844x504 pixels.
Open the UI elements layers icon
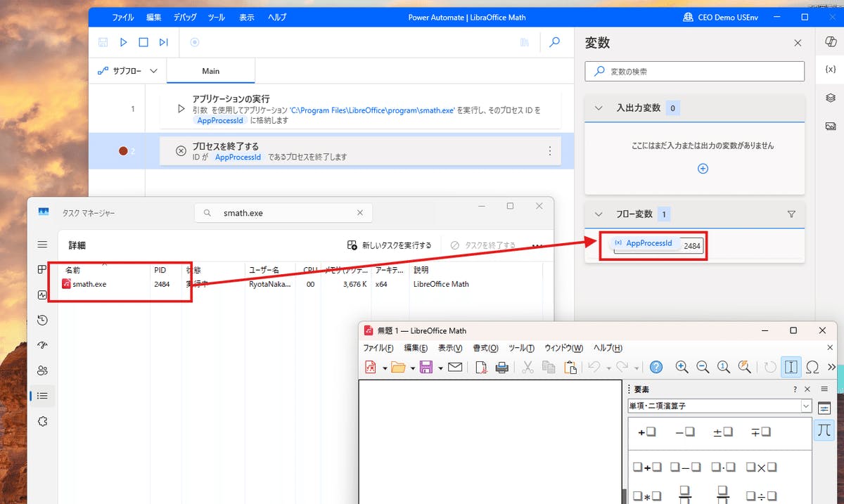pyautogui.click(x=830, y=98)
